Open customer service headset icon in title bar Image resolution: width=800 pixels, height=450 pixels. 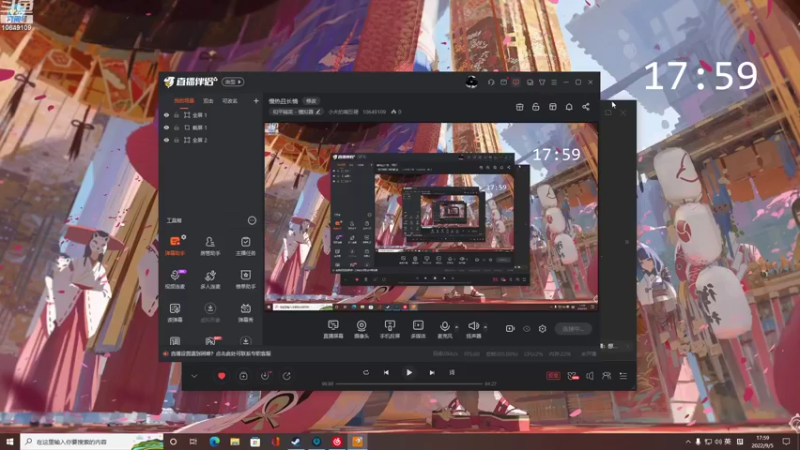pos(491,82)
